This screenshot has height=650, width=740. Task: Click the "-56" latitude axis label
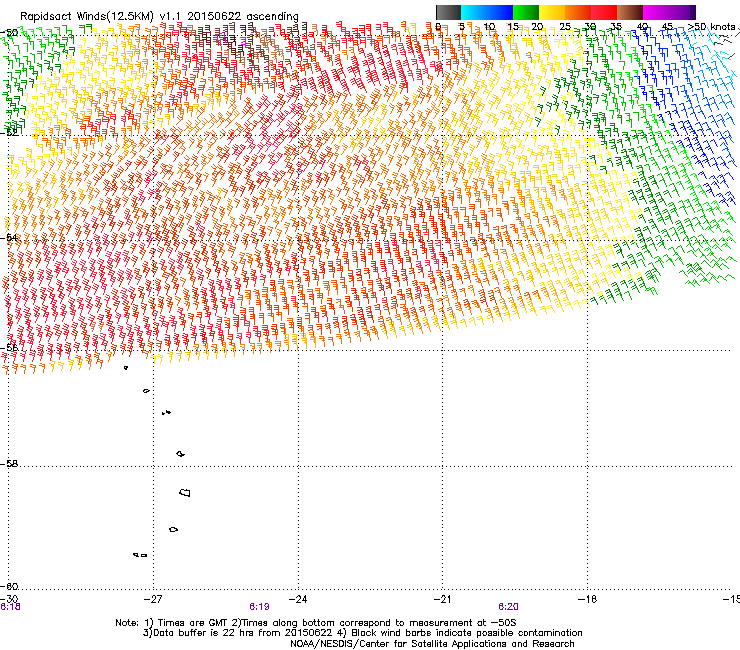click(x=9, y=348)
